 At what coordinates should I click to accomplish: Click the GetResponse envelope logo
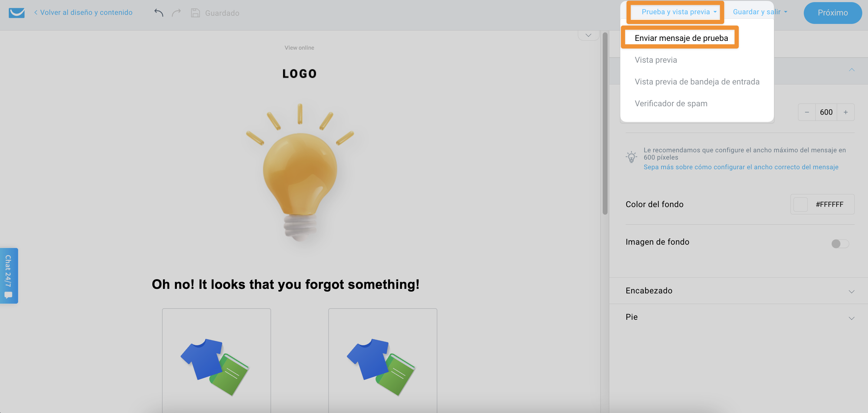[17, 13]
